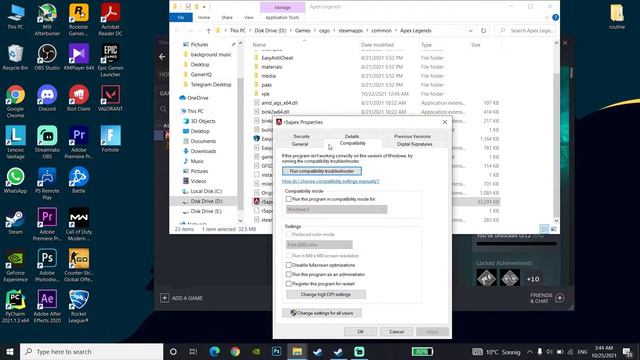
Task: Click Microsoft Edge in the taskbar
Action: point(214,351)
